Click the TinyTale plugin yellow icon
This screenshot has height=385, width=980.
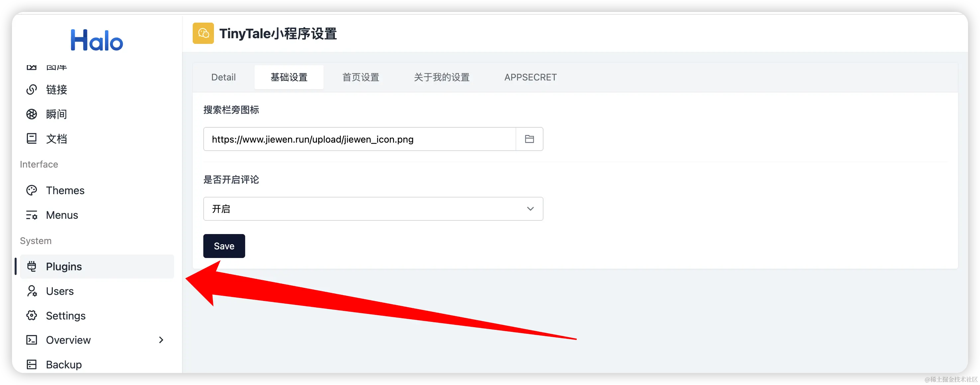coord(203,34)
